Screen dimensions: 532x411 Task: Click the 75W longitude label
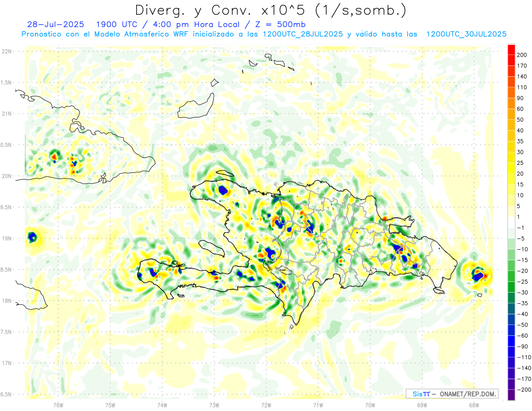[110, 405]
